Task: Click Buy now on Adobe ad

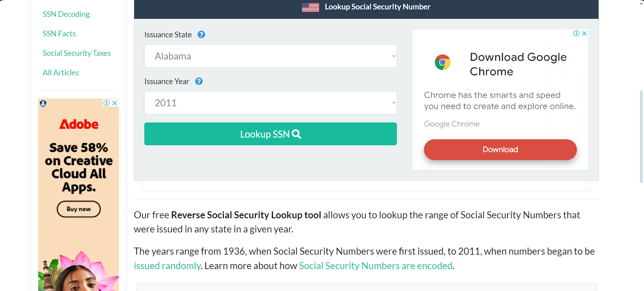Action: point(78,209)
